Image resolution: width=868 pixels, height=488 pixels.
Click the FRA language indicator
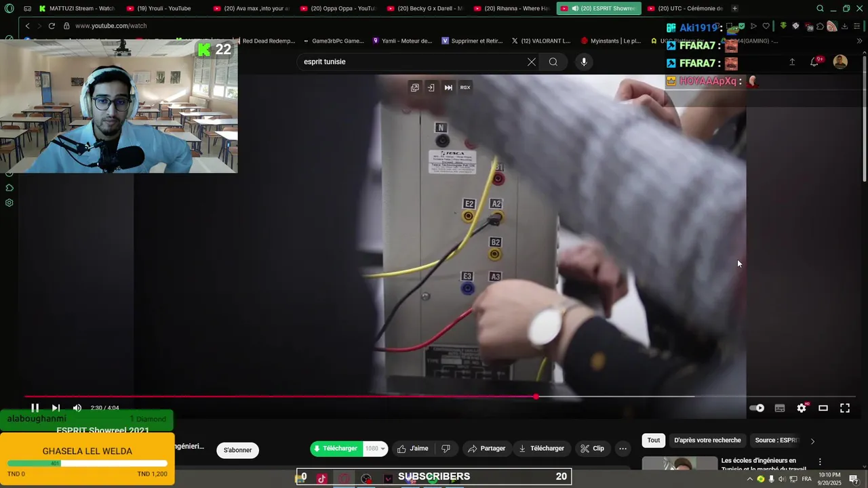coord(806,479)
